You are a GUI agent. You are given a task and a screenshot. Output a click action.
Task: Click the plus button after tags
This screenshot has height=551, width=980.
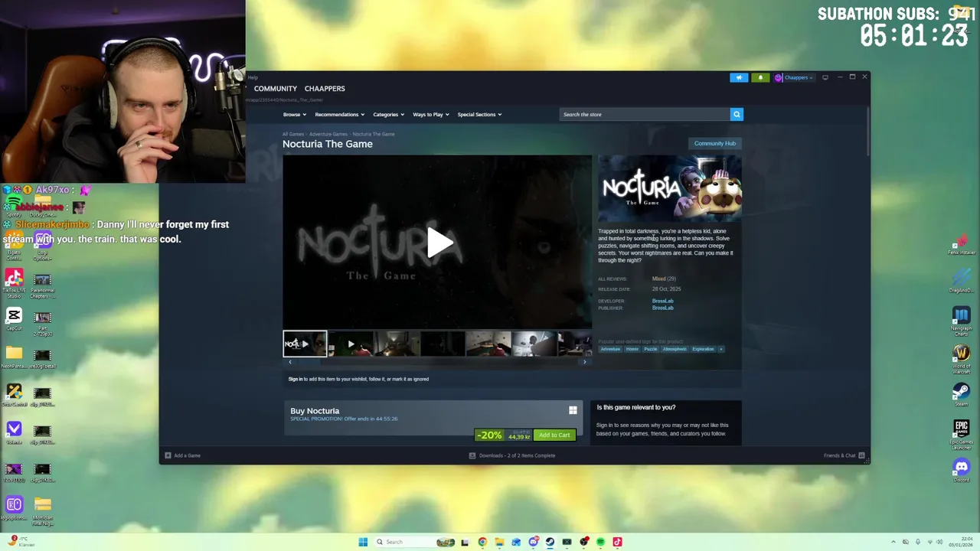720,349
